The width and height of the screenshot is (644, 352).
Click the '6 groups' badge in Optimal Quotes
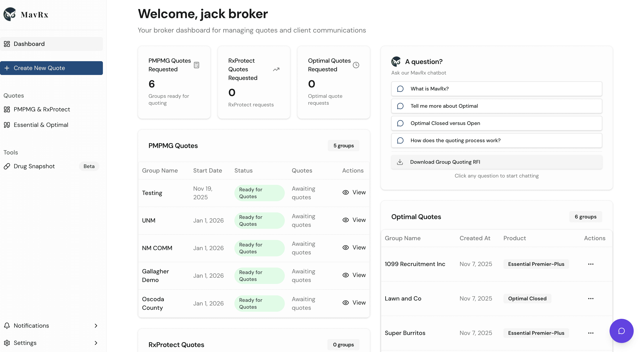[585, 217]
